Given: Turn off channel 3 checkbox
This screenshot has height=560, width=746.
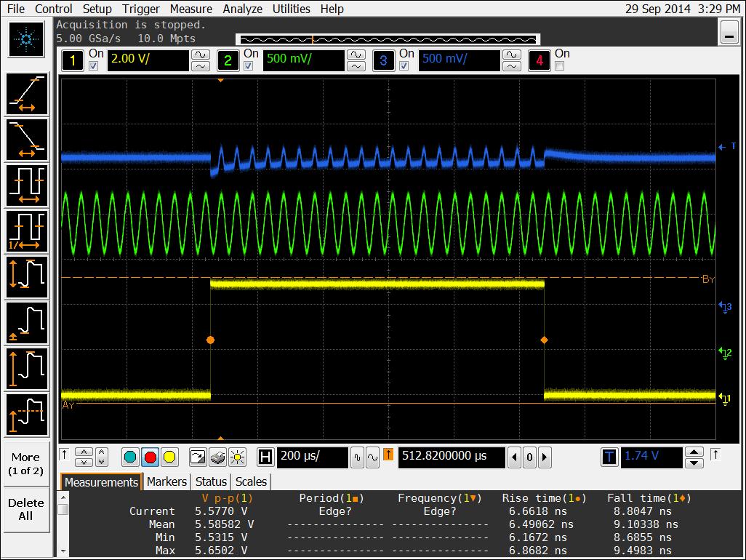Looking at the screenshot, I should click(404, 65).
